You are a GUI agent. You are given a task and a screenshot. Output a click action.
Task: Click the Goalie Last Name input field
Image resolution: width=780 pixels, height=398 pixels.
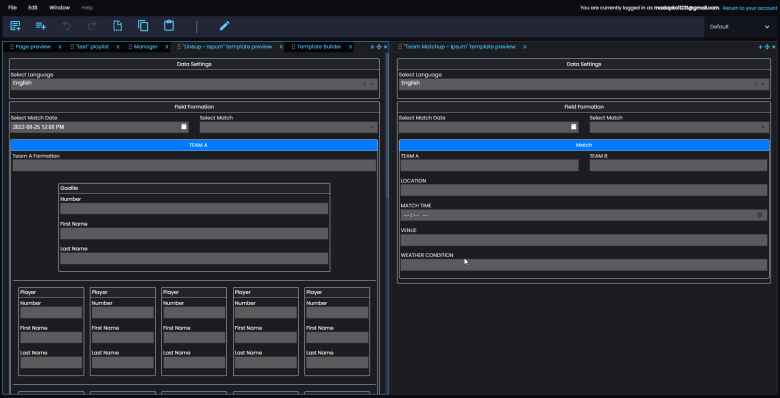194,258
